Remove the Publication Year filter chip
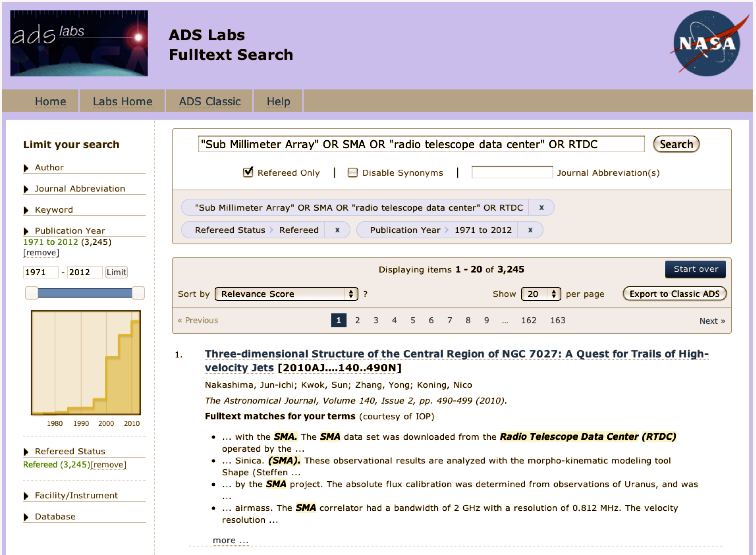The image size is (756, 555). click(x=530, y=230)
